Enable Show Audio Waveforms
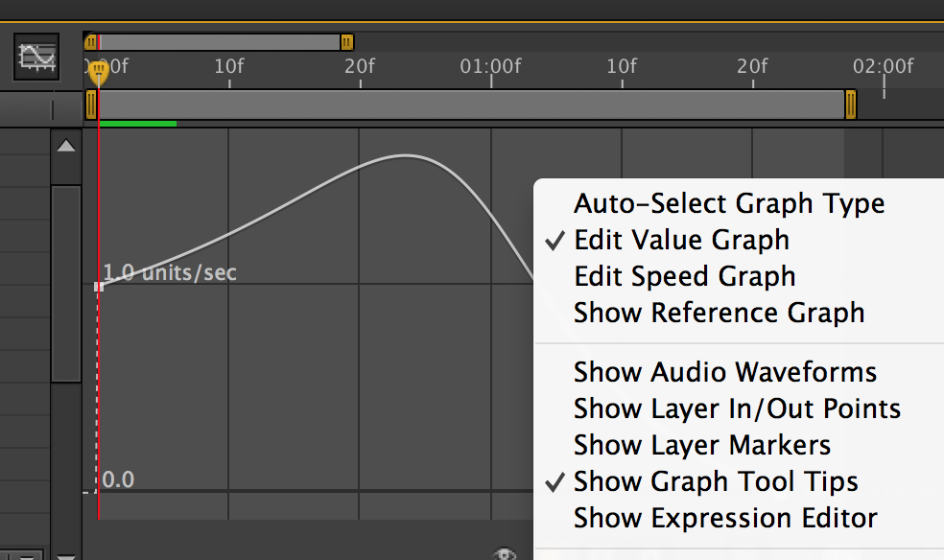This screenshot has height=560, width=944. coord(725,372)
